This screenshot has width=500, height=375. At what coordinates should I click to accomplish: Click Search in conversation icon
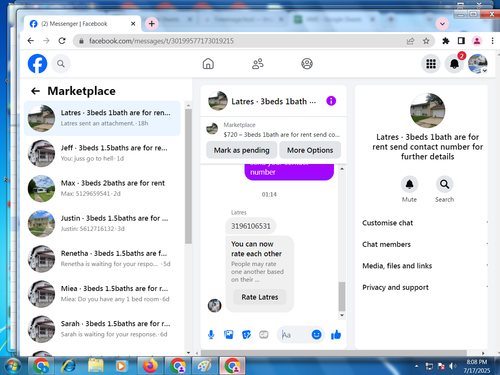pyautogui.click(x=444, y=184)
